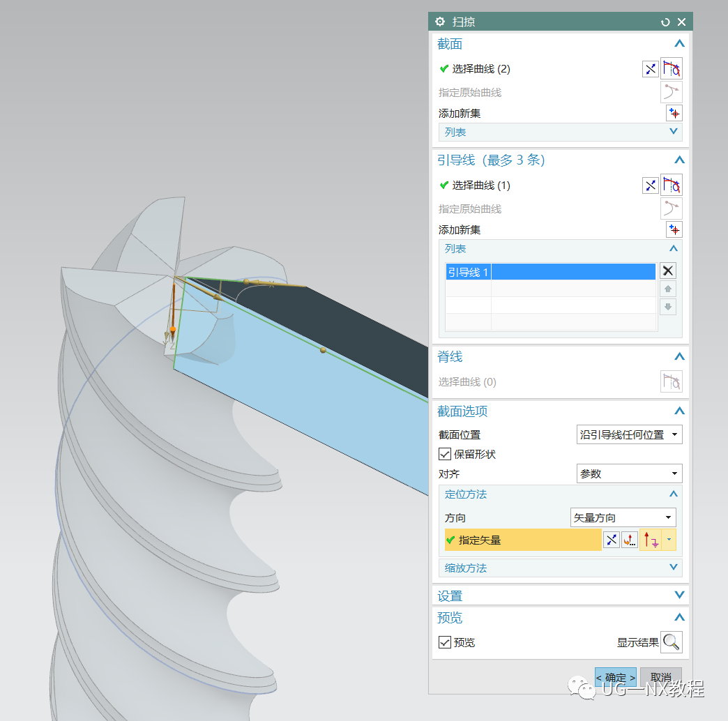Toggle the 预览 checkbox
Image resolution: width=728 pixels, height=721 pixels.
(x=445, y=642)
